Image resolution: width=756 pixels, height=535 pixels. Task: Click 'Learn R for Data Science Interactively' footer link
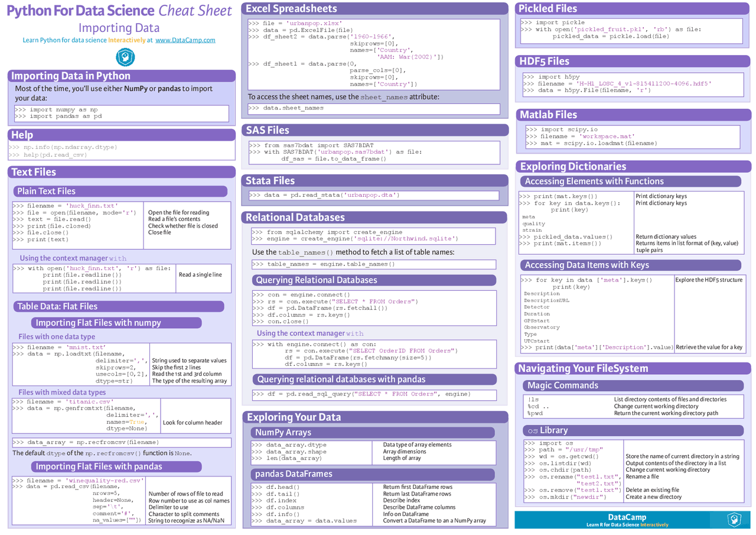[x=627, y=525]
